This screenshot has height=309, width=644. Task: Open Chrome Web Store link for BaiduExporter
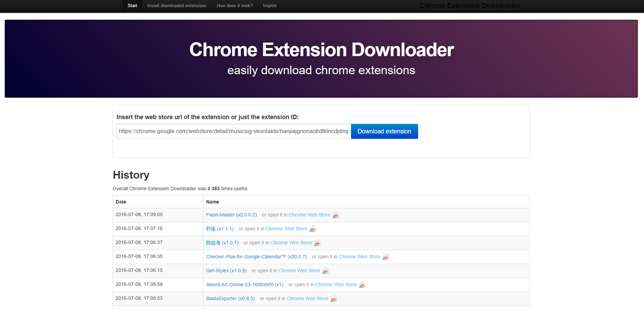(x=307, y=299)
